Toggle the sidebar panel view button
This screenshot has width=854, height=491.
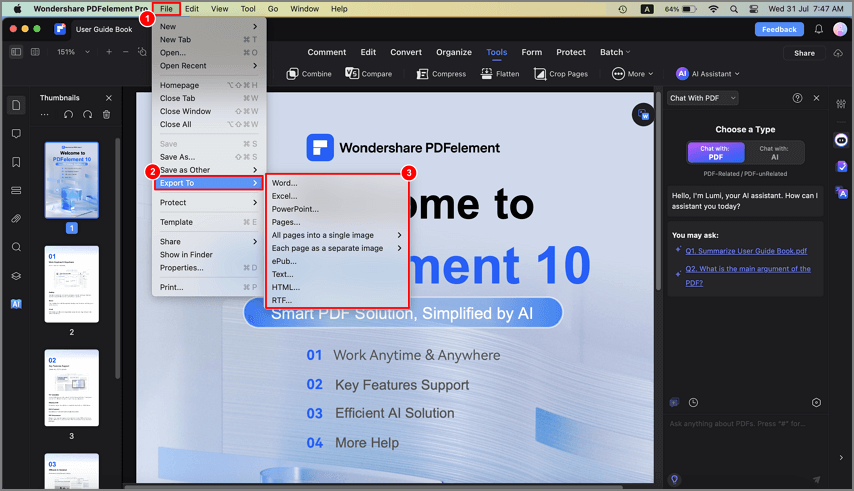(x=16, y=52)
